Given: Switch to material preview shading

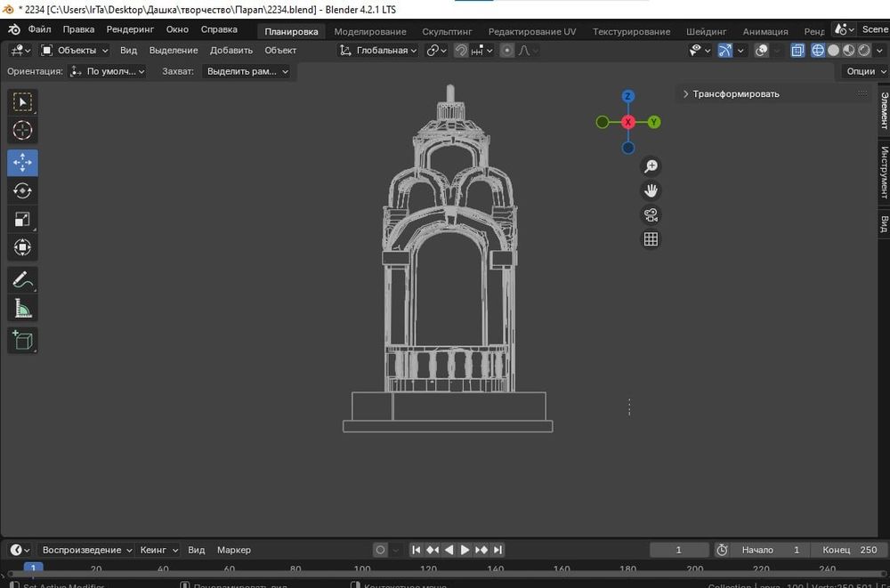Looking at the screenshot, I should coord(848,51).
